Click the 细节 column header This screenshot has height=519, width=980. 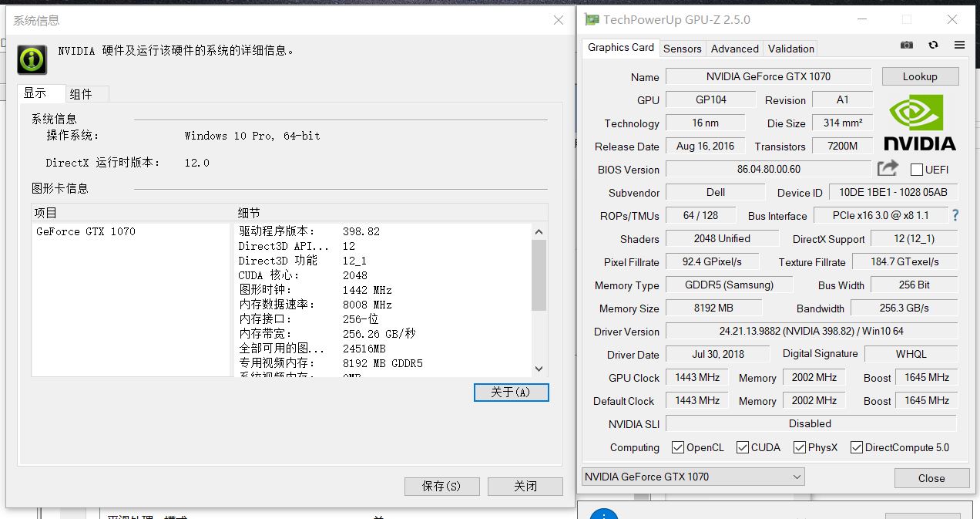click(x=391, y=213)
